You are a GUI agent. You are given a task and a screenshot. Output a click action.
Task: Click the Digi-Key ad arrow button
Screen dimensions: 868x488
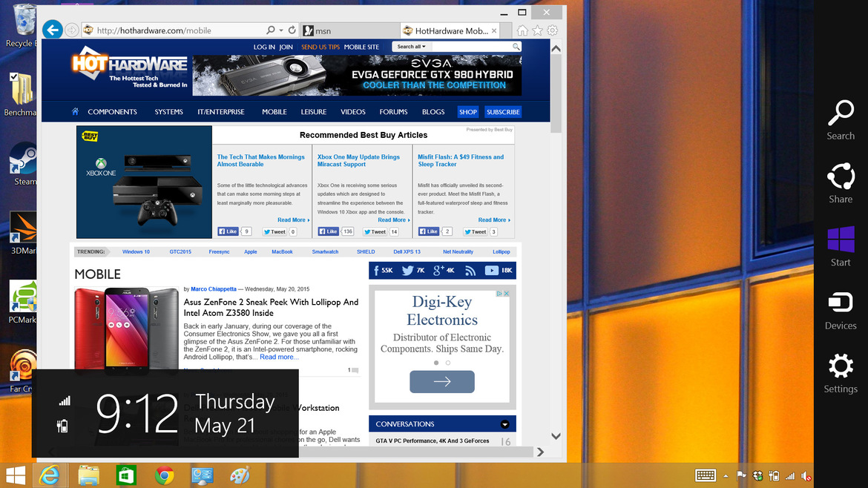[441, 382]
